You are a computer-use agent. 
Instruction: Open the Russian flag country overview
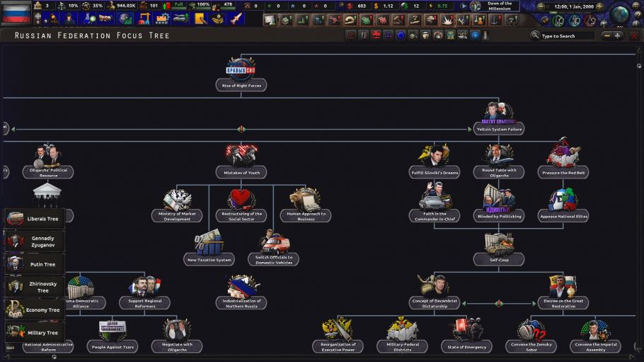coord(16,12)
